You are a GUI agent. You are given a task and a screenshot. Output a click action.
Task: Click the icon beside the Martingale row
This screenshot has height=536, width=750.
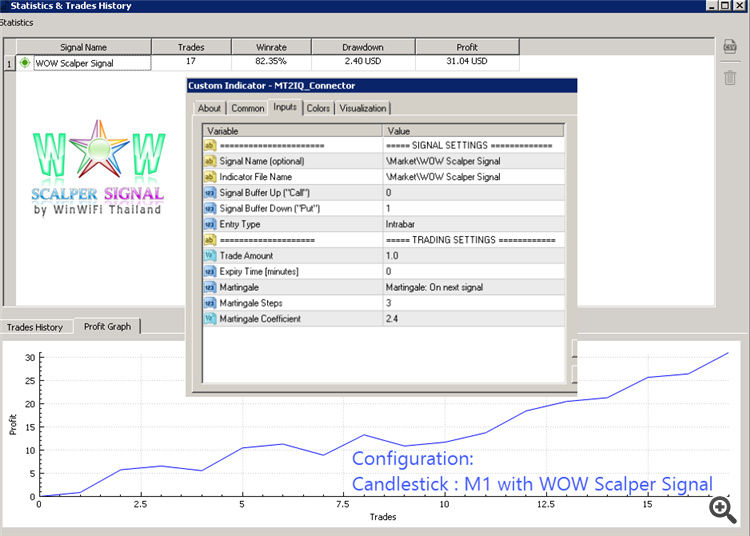tap(210, 287)
